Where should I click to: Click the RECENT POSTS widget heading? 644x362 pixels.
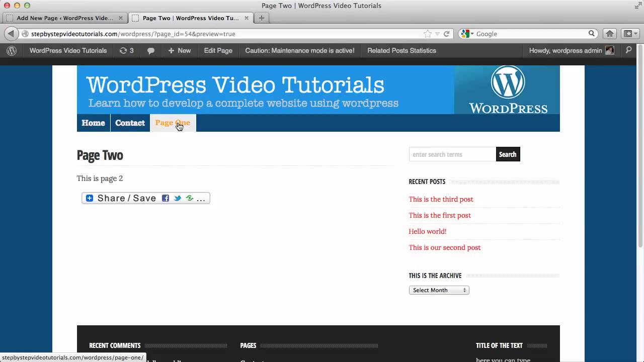click(427, 182)
